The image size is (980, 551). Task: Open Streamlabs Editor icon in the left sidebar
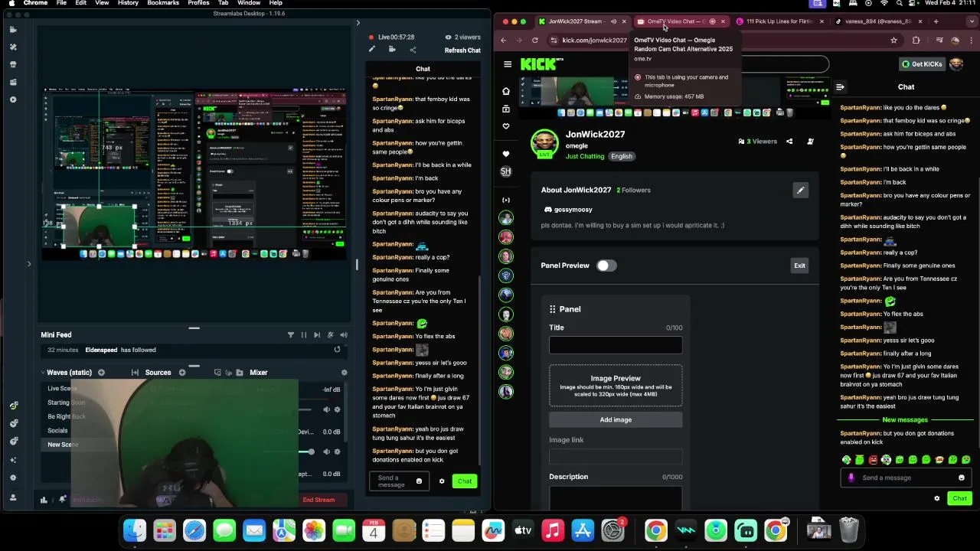click(x=13, y=30)
